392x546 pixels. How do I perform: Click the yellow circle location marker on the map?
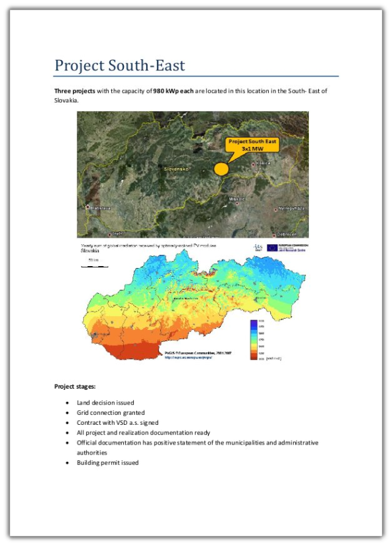click(x=221, y=169)
